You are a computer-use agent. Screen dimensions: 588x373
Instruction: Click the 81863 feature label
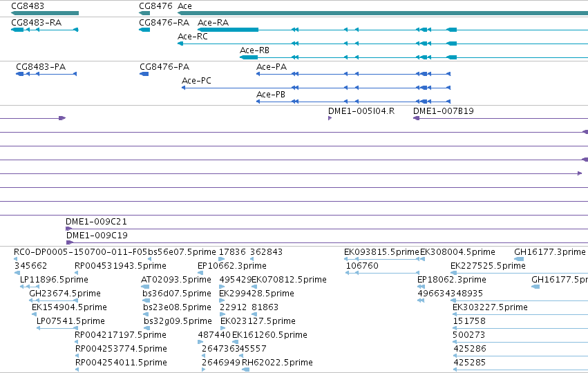pos(265,307)
